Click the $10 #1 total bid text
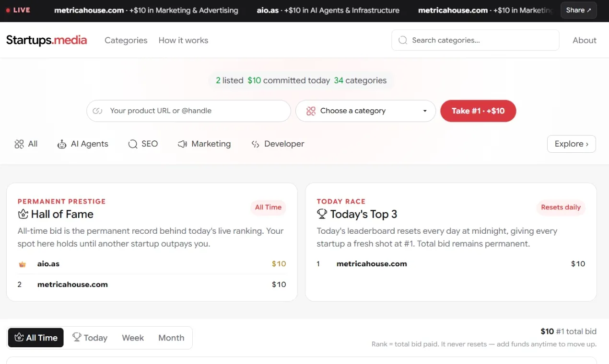Image resolution: width=609 pixels, height=364 pixels. click(568, 331)
